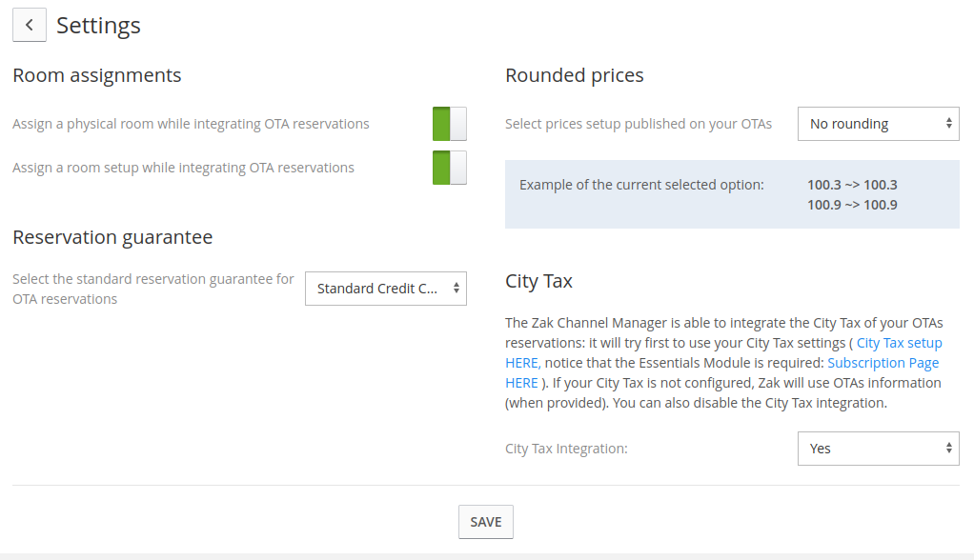The height and width of the screenshot is (560, 974).
Task: Click the City Tax section heading
Action: (x=538, y=281)
